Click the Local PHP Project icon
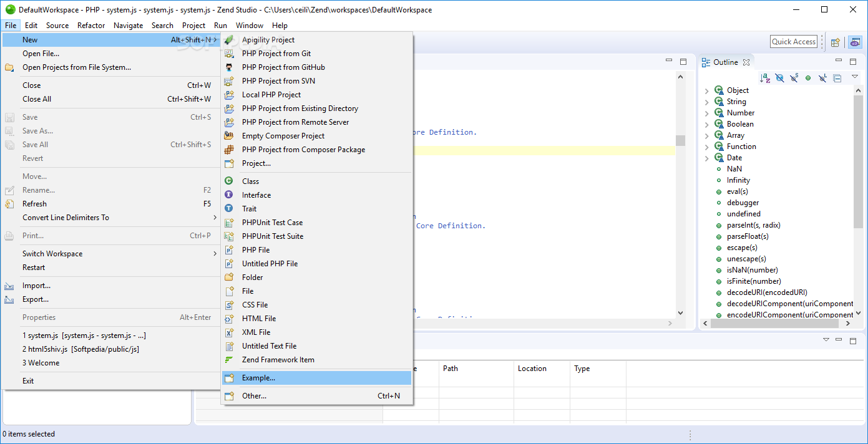Viewport: 868px width, 444px height. click(x=229, y=95)
